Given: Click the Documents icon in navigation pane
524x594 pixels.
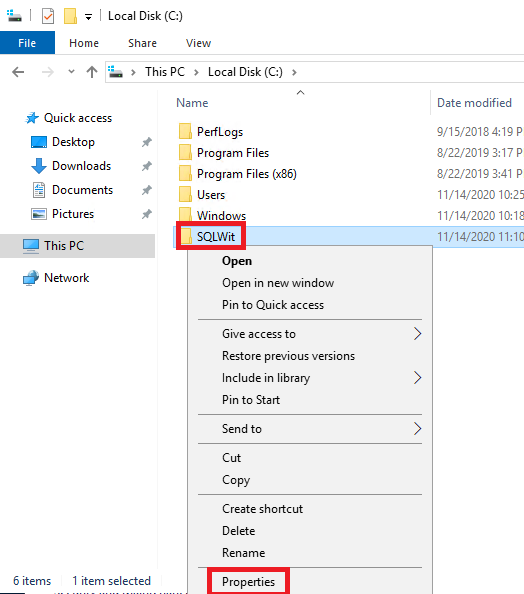Looking at the screenshot, I should 39,190.
